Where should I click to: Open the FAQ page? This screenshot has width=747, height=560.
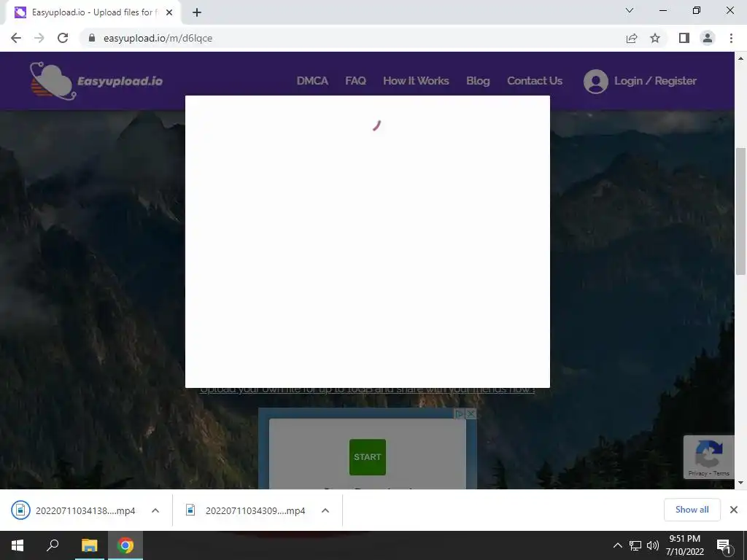(355, 81)
